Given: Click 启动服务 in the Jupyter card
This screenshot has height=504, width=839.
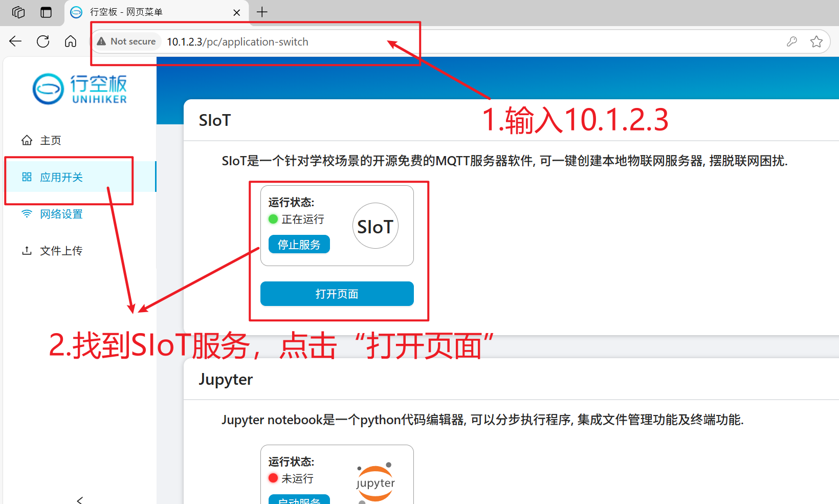Looking at the screenshot, I should click(299, 500).
